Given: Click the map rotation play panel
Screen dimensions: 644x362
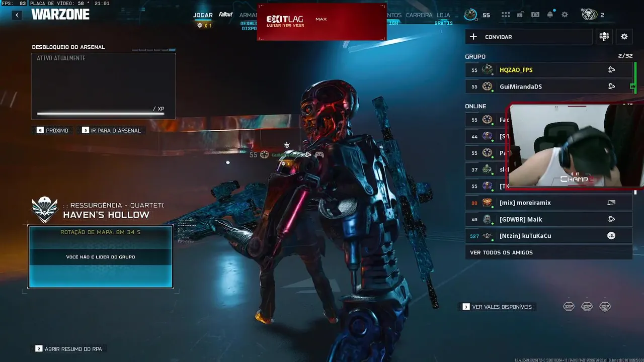Looking at the screenshot, I should (101, 257).
